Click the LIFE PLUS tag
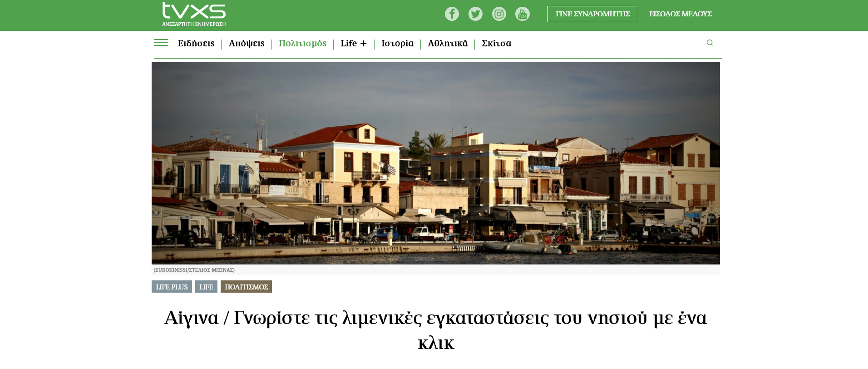 [x=172, y=287]
